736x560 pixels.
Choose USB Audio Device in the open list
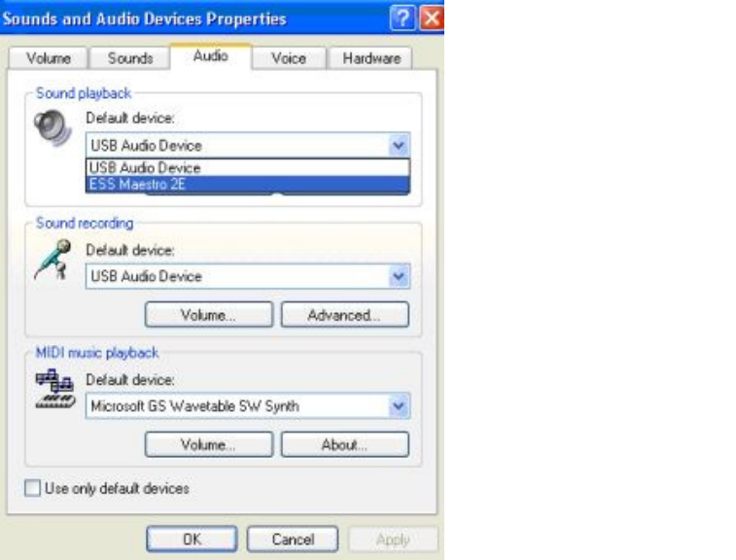point(248,167)
